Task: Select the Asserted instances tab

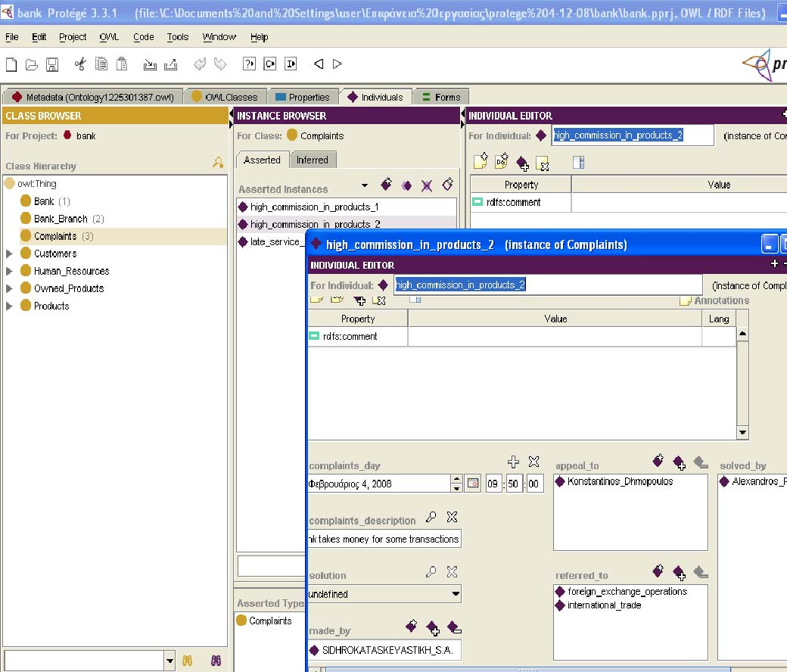Action: (x=262, y=160)
